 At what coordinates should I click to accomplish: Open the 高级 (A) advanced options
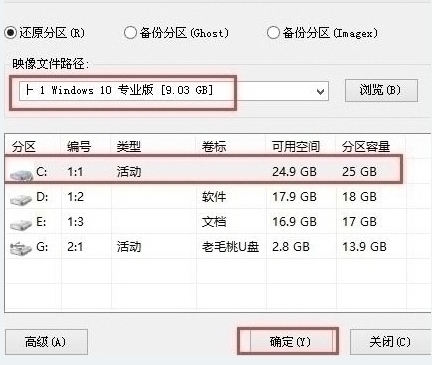pos(46,342)
